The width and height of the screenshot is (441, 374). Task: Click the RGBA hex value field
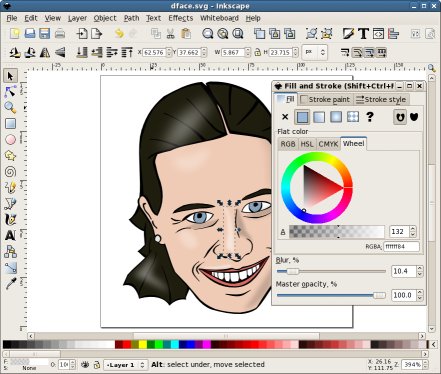(x=401, y=247)
